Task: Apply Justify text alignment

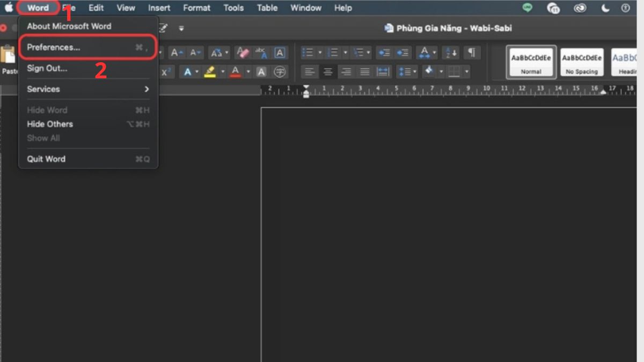Action: [x=364, y=72]
